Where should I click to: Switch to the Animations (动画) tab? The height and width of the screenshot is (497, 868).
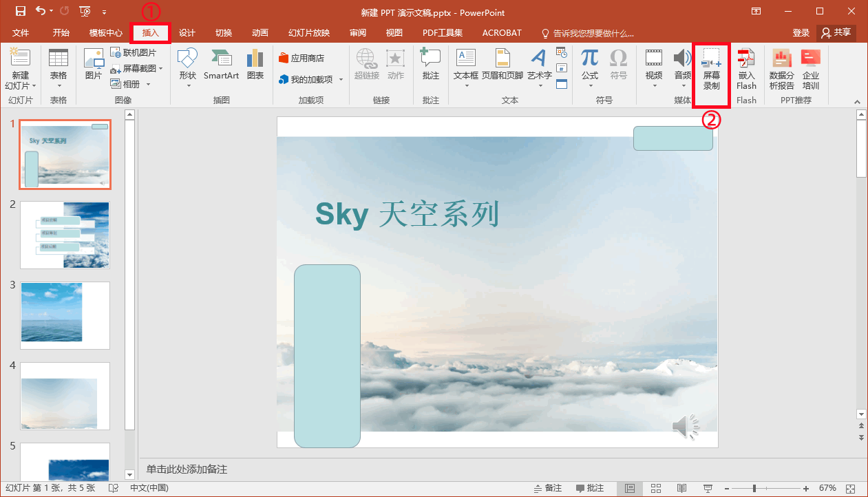click(x=260, y=33)
